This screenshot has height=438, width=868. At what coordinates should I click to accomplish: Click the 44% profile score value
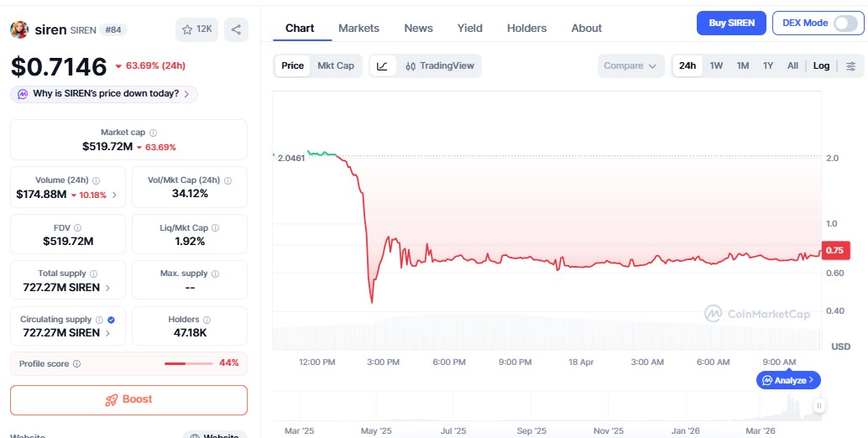click(229, 363)
